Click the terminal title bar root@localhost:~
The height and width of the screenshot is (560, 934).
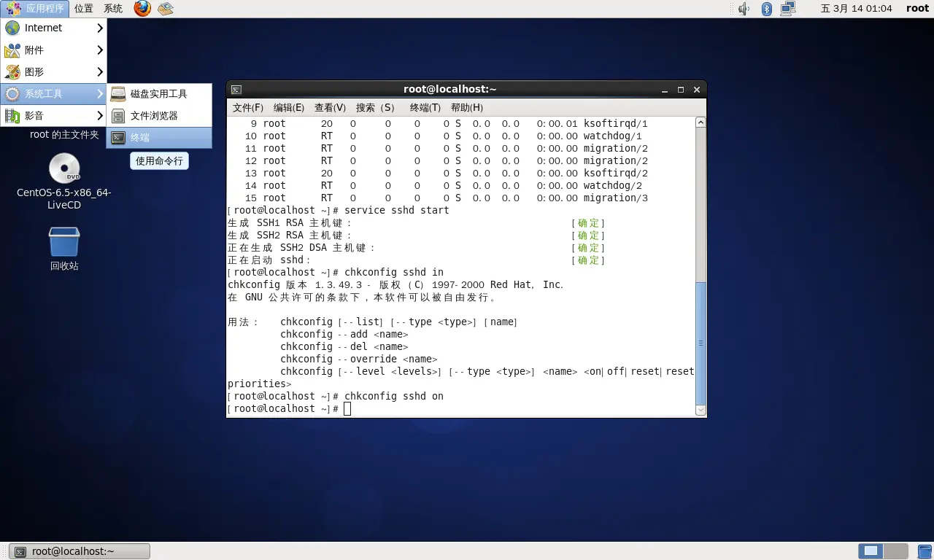coord(450,90)
